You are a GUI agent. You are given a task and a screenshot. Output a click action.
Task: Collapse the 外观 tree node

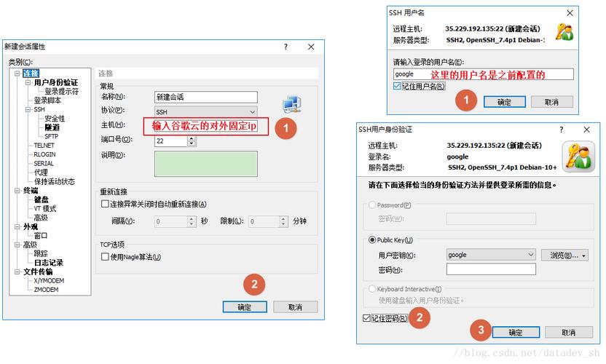pyautogui.click(x=17, y=226)
